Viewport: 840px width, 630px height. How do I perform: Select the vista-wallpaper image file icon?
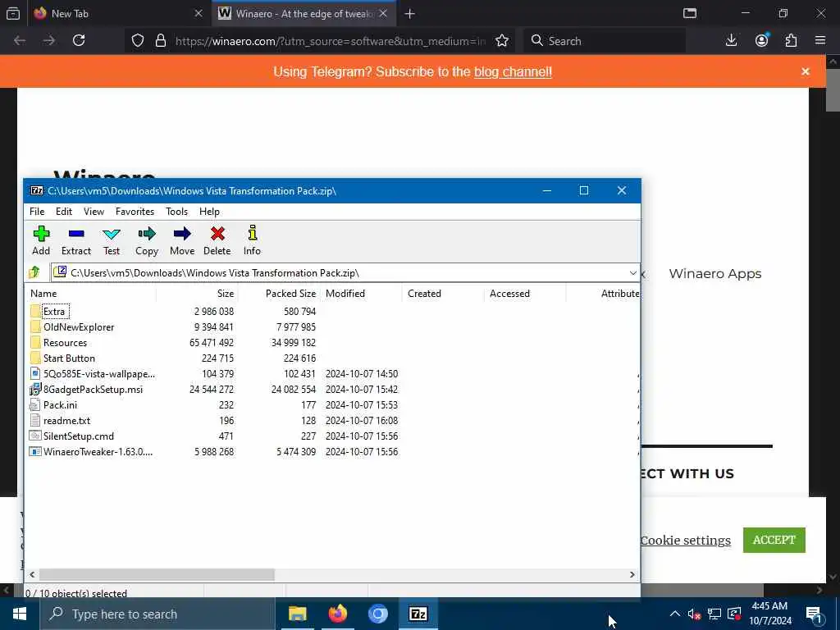[35, 373]
